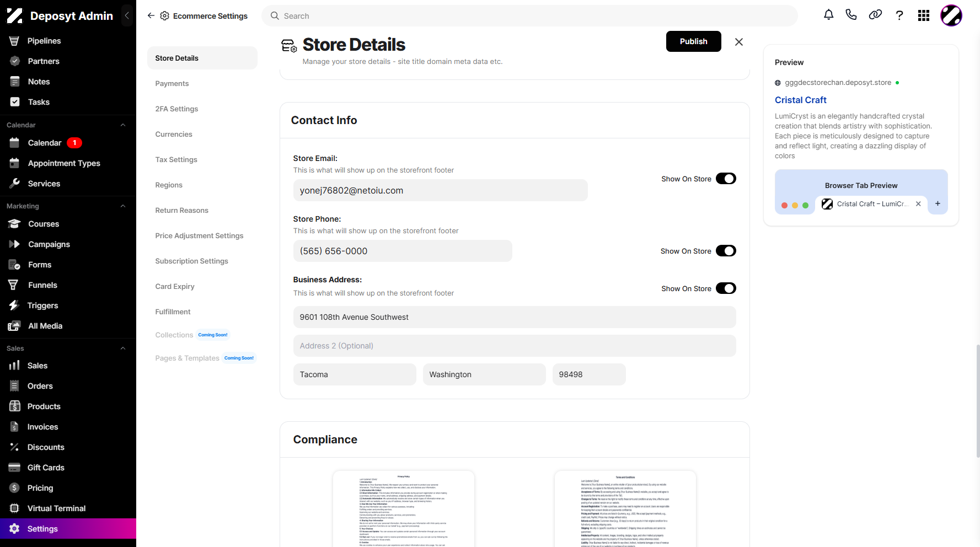Go back with the left arrow
Screen dimensions: 980x547
[x=151, y=15]
